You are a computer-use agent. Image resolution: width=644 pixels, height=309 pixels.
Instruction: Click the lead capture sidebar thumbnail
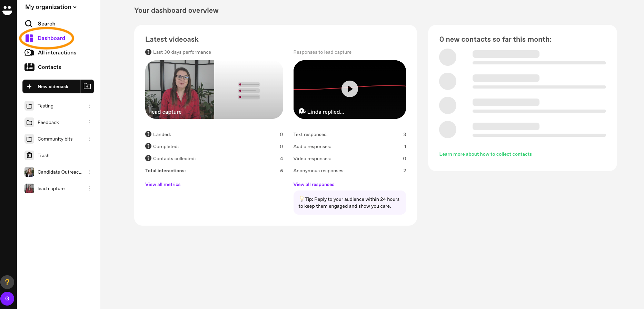(x=29, y=189)
